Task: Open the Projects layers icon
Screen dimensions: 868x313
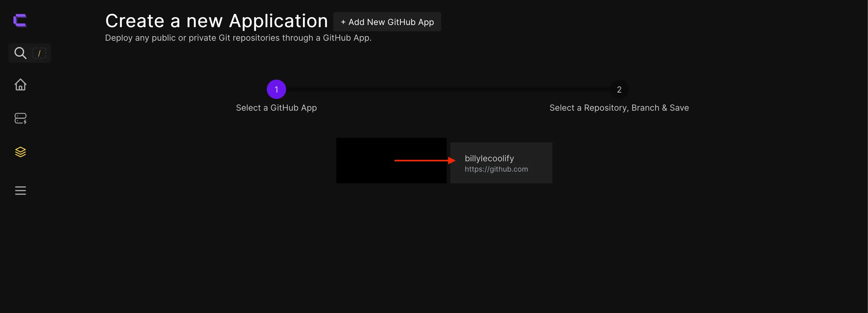Action: coord(21,152)
